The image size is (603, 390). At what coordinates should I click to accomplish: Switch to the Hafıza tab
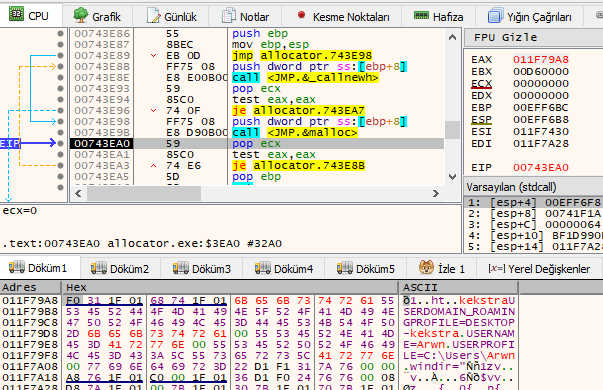click(x=438, y=17)
